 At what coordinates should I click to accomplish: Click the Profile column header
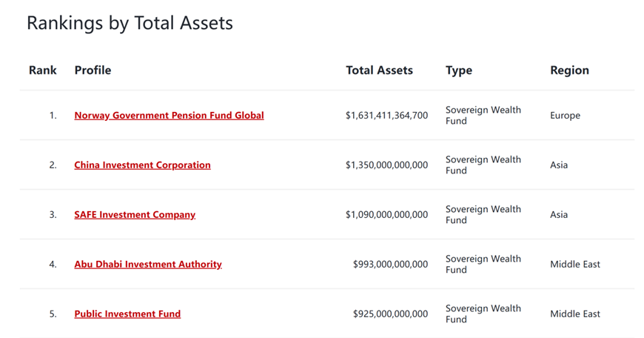coord(93,70)
